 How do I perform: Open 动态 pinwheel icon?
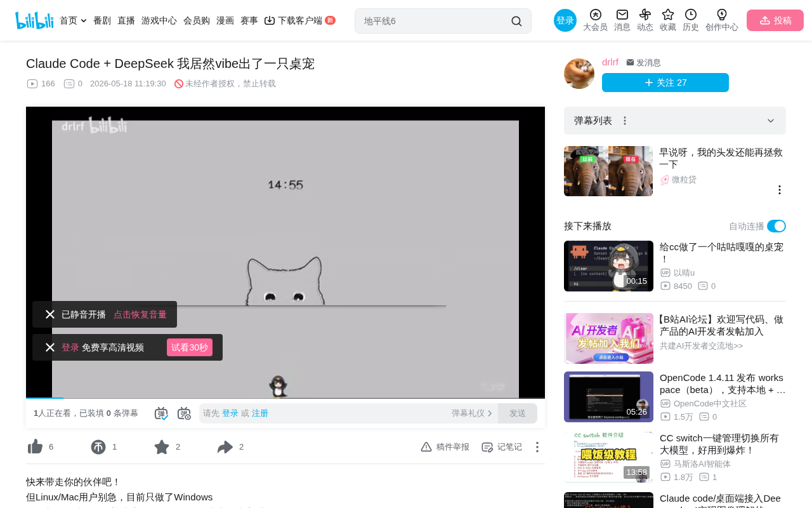(x=645, y=20)
